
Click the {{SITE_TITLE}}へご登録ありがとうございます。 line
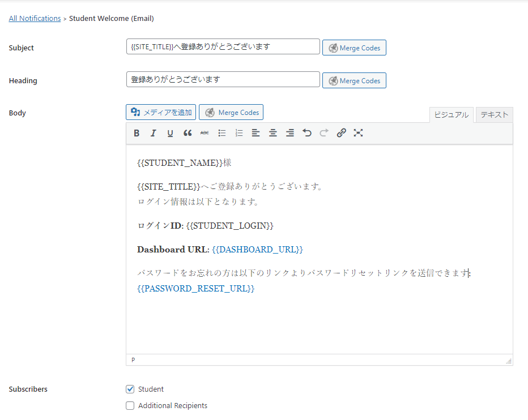(x=231, y=186)
